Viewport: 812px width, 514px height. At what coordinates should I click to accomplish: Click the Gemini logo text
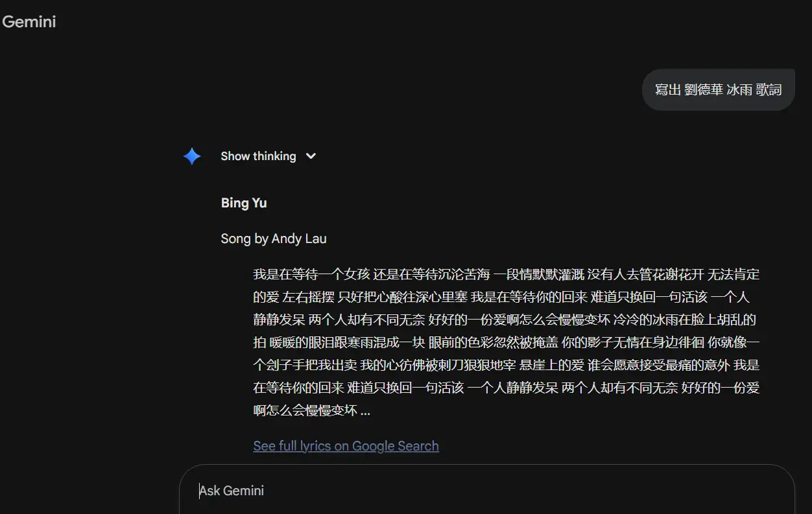pyautogui.click(x=29, y=22)
